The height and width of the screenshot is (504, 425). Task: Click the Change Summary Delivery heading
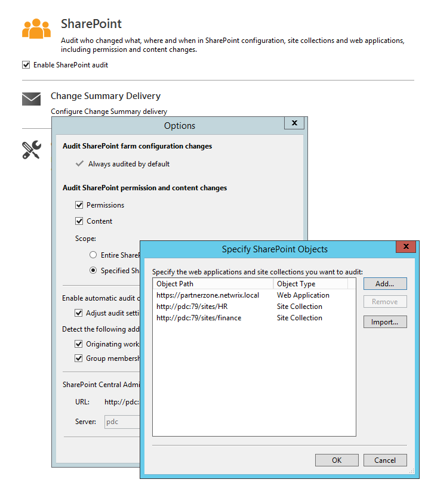pyautogui.click(x=106, y=96)
